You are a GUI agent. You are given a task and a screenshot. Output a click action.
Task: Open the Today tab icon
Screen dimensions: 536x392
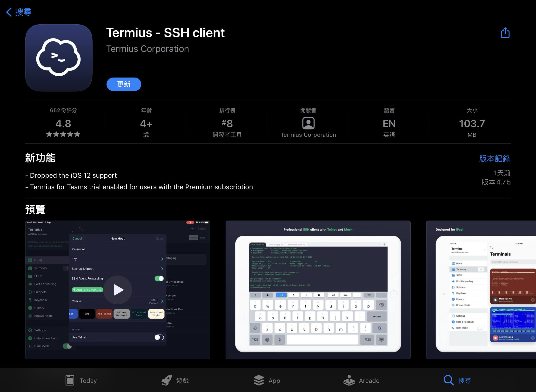[70, 380]
